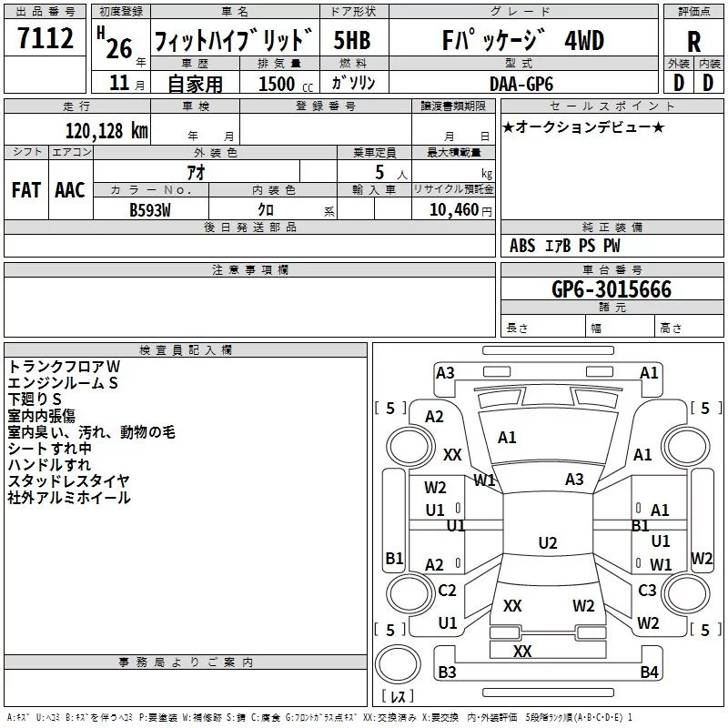Select the car name フィットハイブリッド
The image size is (728, 728).
click(x=234, y=40)
